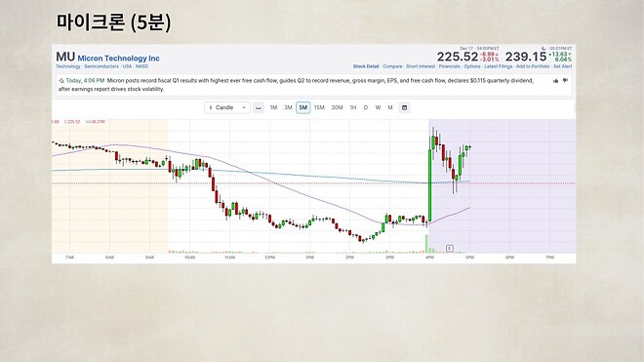Switch to daily D interval
This screenshot has width=644, height=362.
[366, 107]
